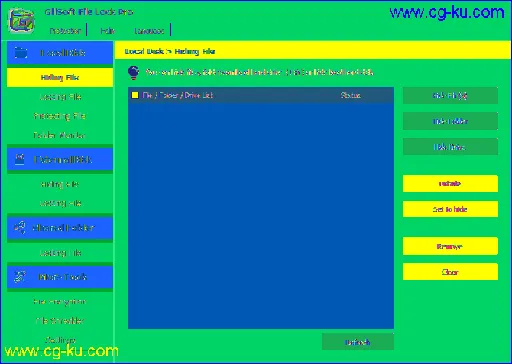Screen dimensions: 512x364
Task: Open the File Shredder tool
Action: click(60, 321)
